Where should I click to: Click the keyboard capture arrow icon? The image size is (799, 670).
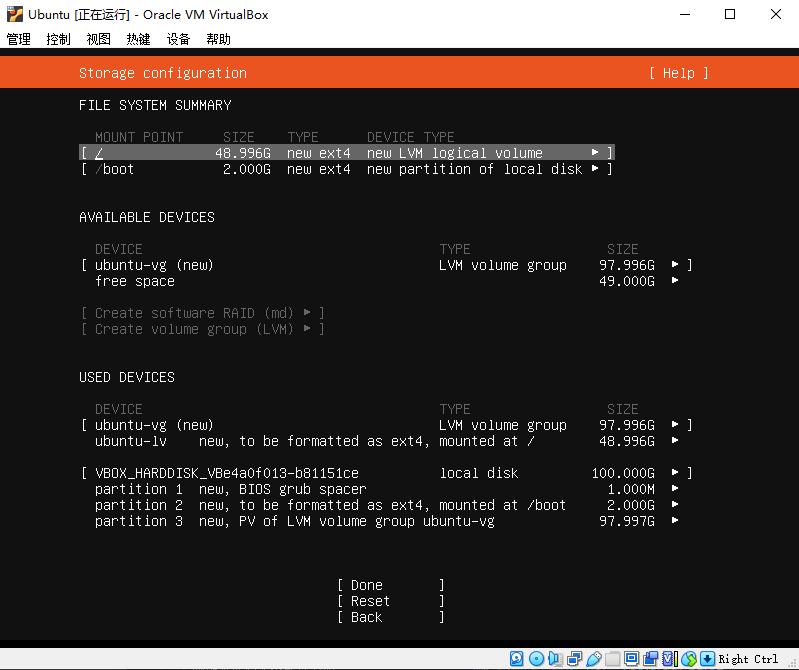pos(707,658)
